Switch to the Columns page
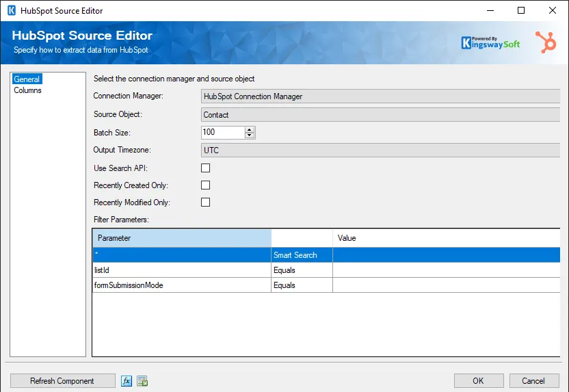 [x=27, y=90]
